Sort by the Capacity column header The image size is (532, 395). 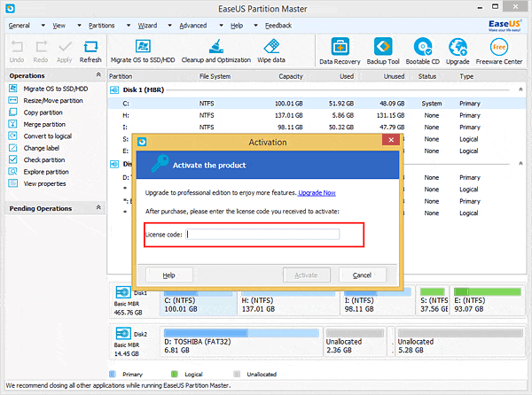[291, 76]
